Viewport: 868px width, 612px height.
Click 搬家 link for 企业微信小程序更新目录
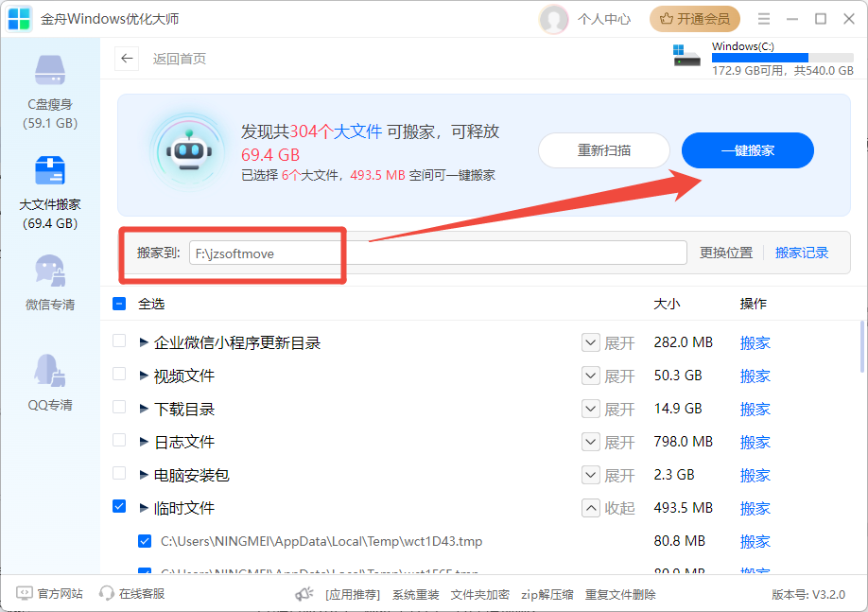coord(755,342)
